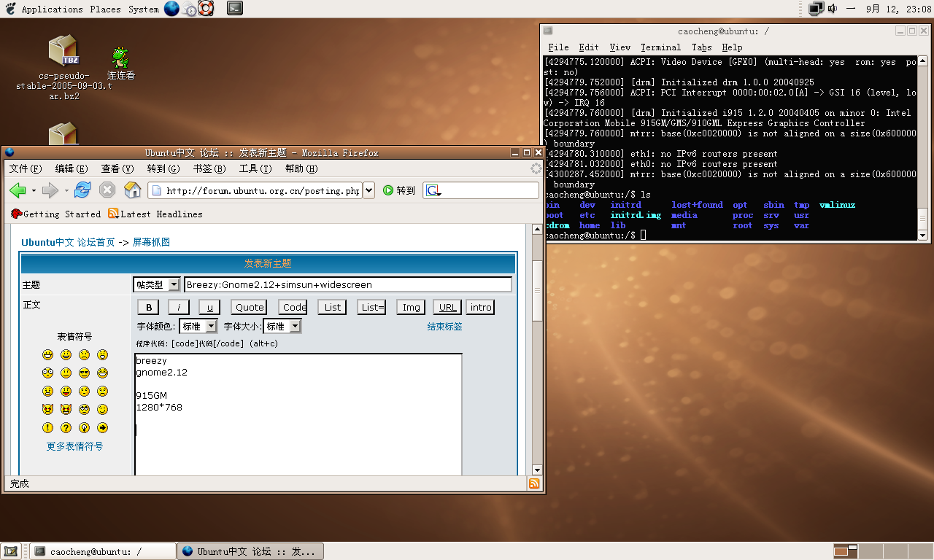Reload the forum page in Firefox
Viewport: 934px width, 560px height.
(x=82, y=190)
